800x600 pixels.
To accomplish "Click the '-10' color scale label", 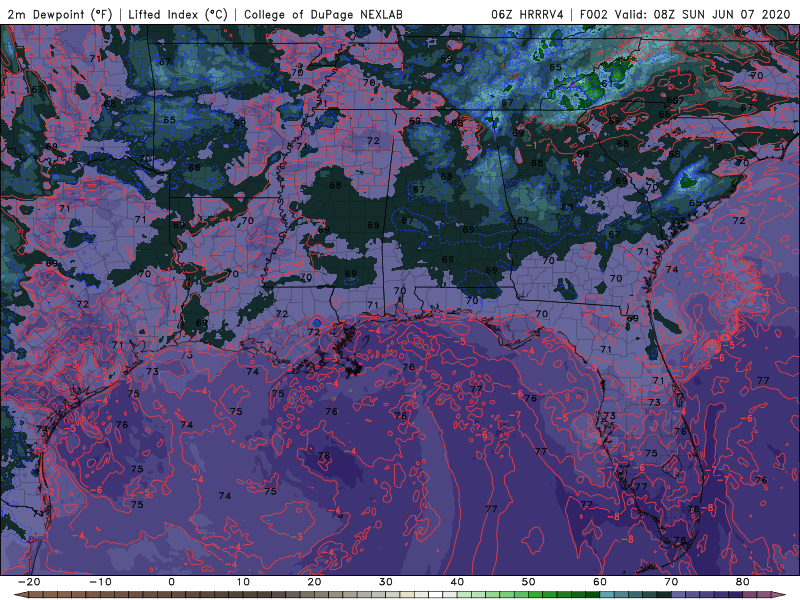I will 100,582.
